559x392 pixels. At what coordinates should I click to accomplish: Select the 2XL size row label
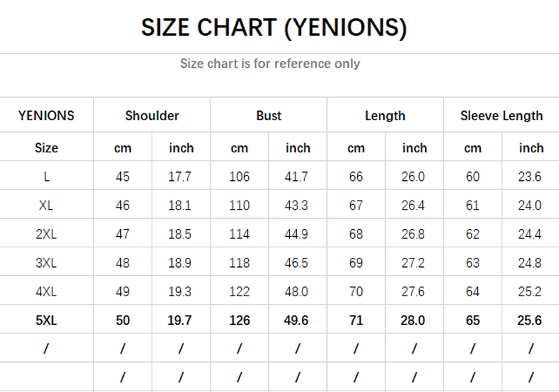pyautogui.click(x=46, y=234)
